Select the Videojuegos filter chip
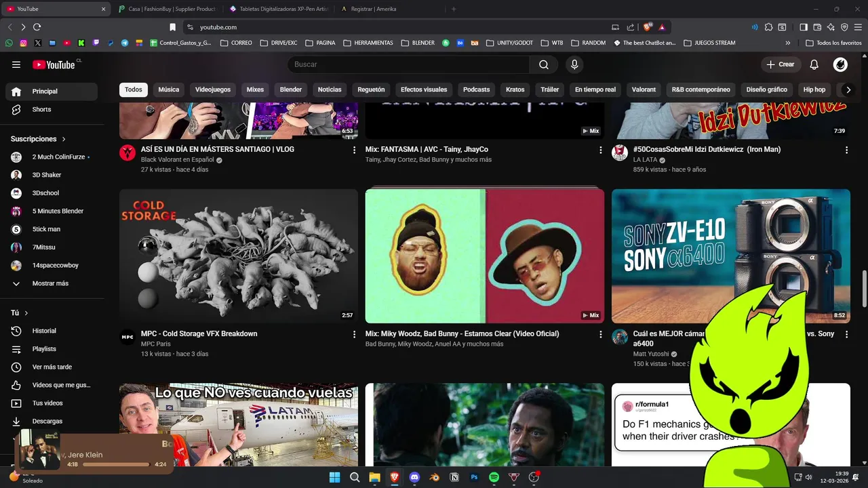 click(x=213, y=89)
